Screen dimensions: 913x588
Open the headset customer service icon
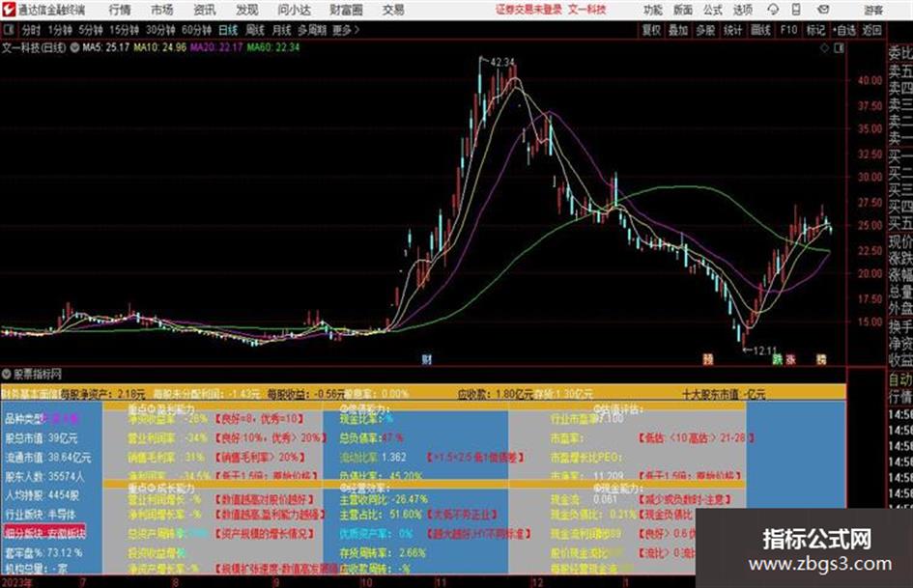point(773,10)
